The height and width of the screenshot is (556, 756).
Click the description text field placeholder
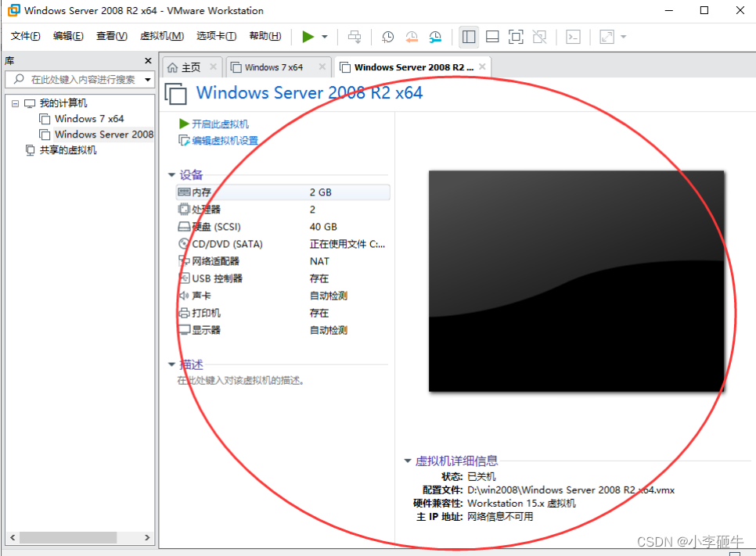(240, 381)
